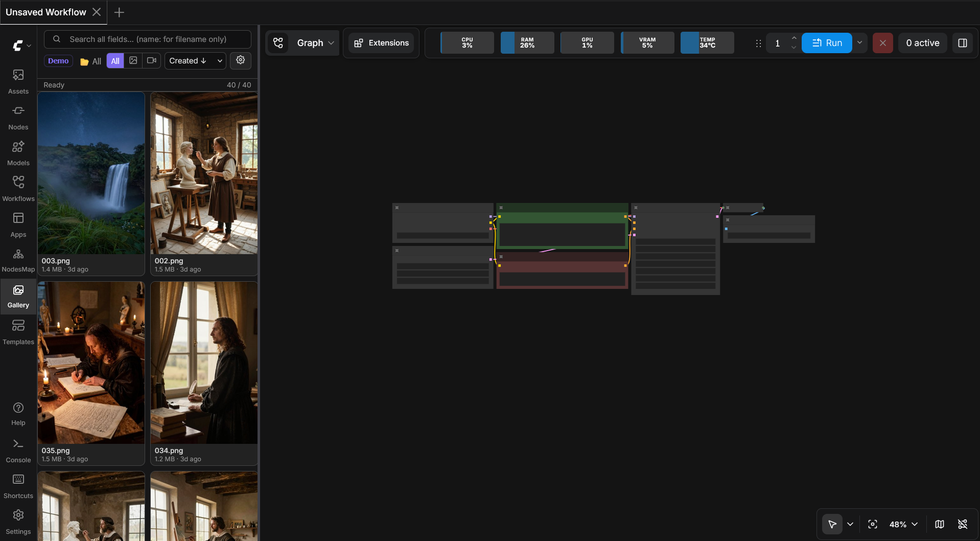Open the Workflows panel
This screenshot has width=980, height=541.
(x=18, y=189)
